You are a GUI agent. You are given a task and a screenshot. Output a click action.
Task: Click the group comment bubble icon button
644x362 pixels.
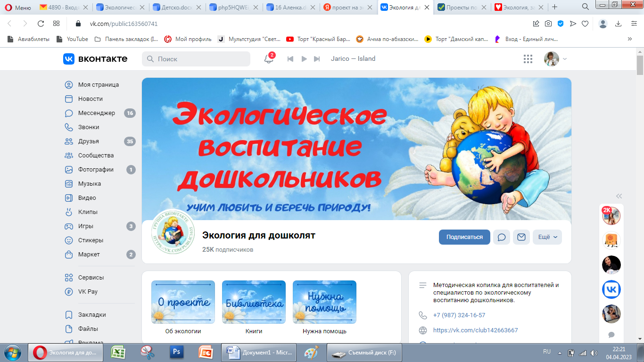tap(502, 237)
